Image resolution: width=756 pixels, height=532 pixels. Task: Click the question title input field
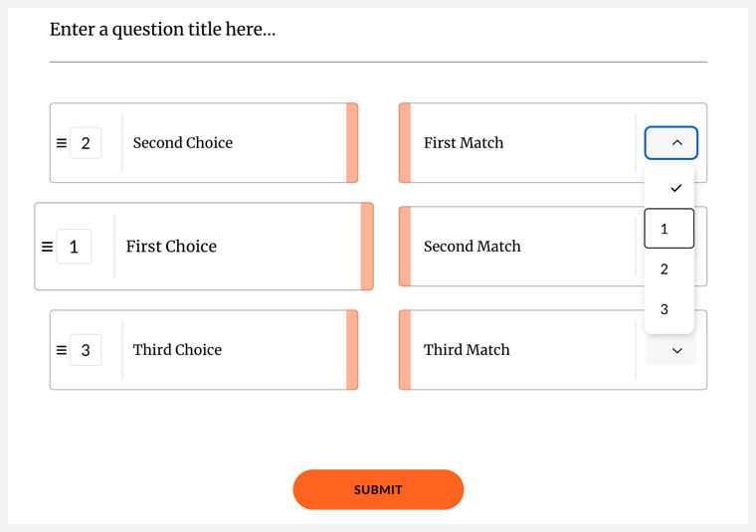coord(378,30)
